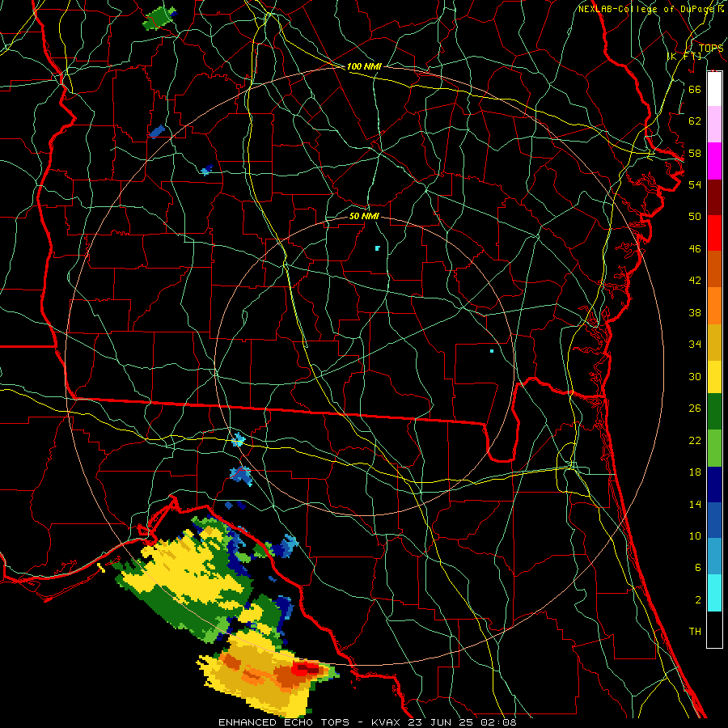Viewport: 728px width, 728px height.
Task: Click the "22" legend value
Action: (695, 440)
